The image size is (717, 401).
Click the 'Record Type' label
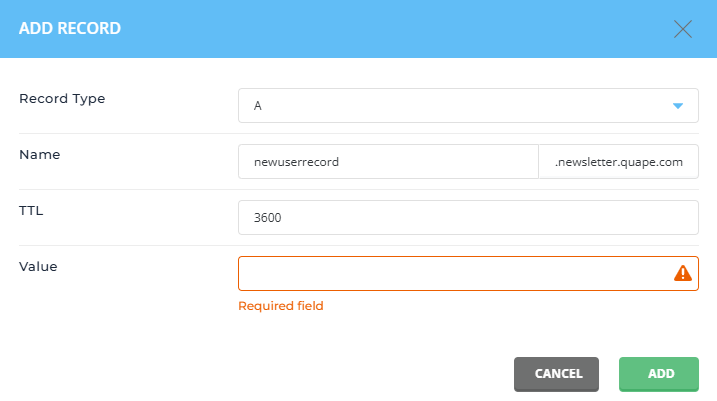(x=62, y=99)
